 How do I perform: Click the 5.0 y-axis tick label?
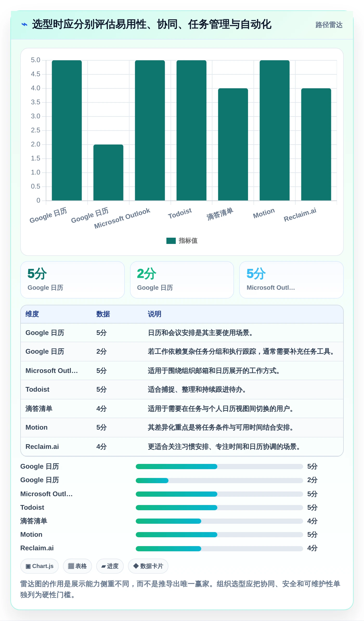coord(35,60)
